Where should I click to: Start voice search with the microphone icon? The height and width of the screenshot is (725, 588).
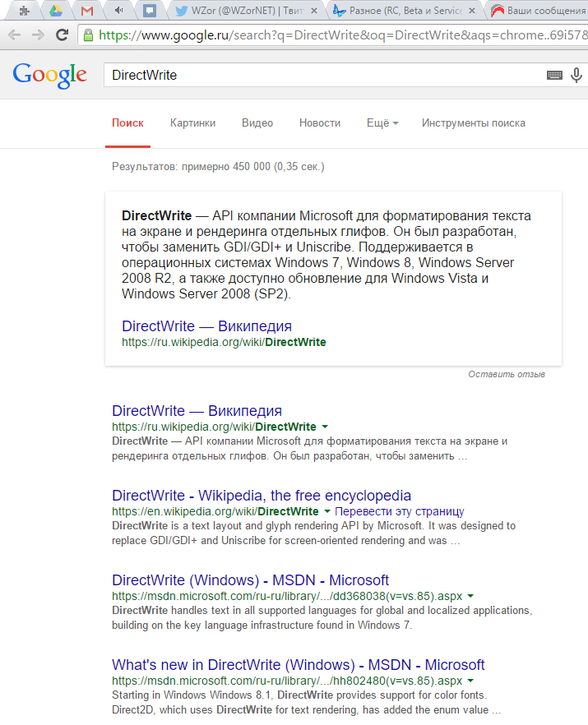click(x=576, y=75)
